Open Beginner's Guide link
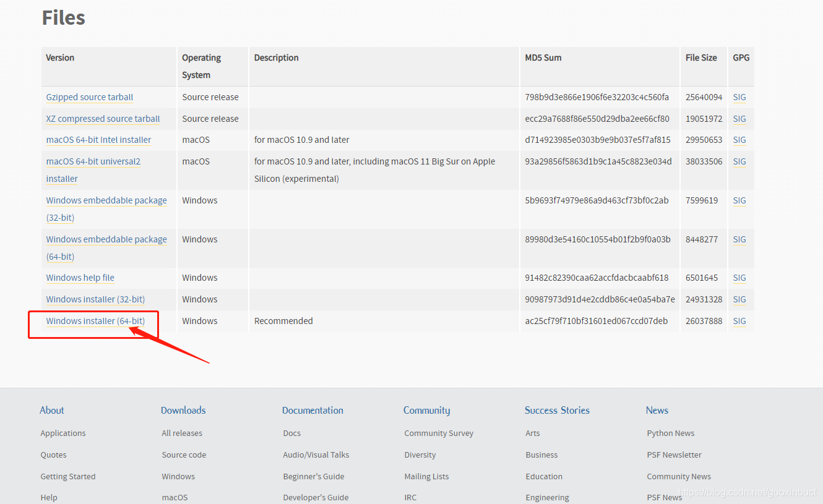Screen dimensions: 823x504 314,476
